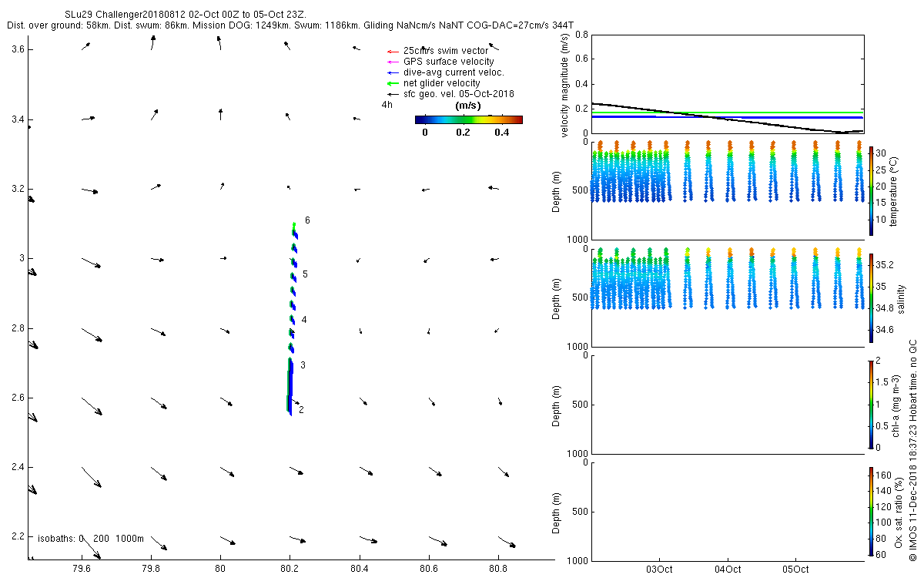Viewport: 924px width, 578px height.
Task: Click the m/s velocity colorbar
Action: [x=468, y=119]
